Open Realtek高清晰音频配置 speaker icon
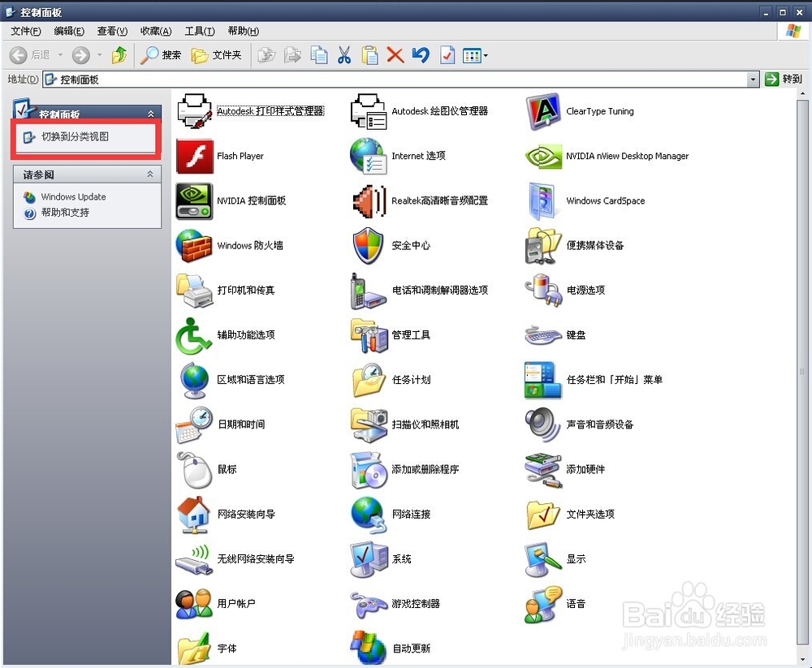812x668 pixels. (368, 201)
